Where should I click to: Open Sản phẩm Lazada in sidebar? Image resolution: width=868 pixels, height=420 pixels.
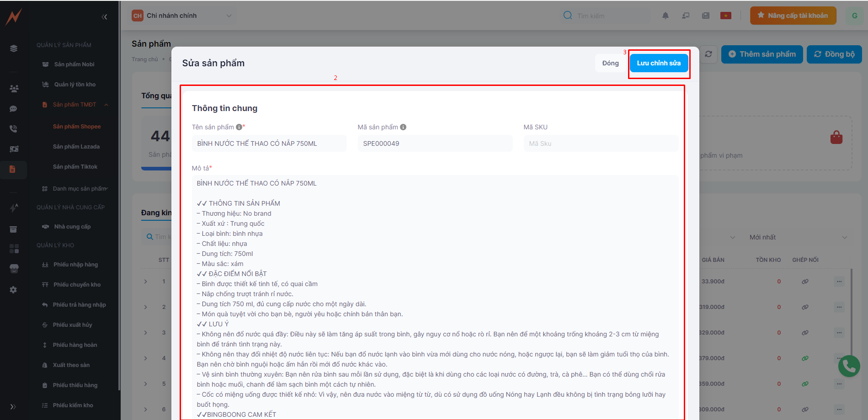pyautogui.click(x=76, y=147)
